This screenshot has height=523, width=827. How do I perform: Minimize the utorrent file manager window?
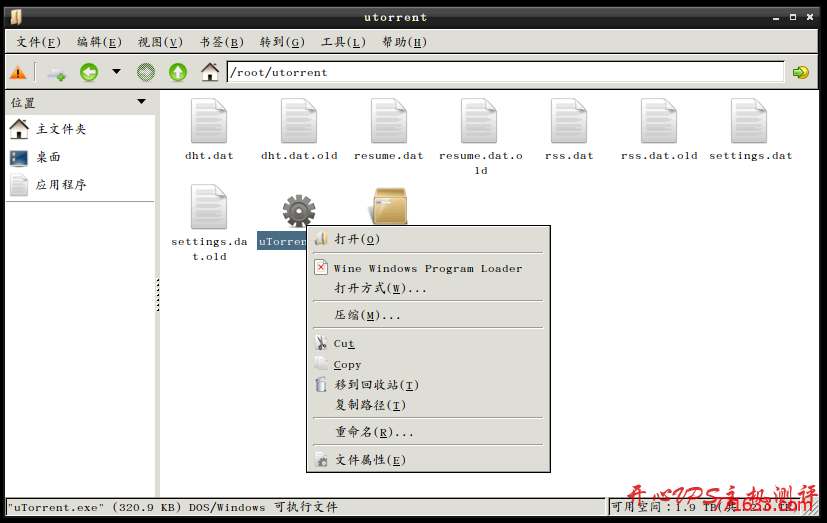[776, 17]
